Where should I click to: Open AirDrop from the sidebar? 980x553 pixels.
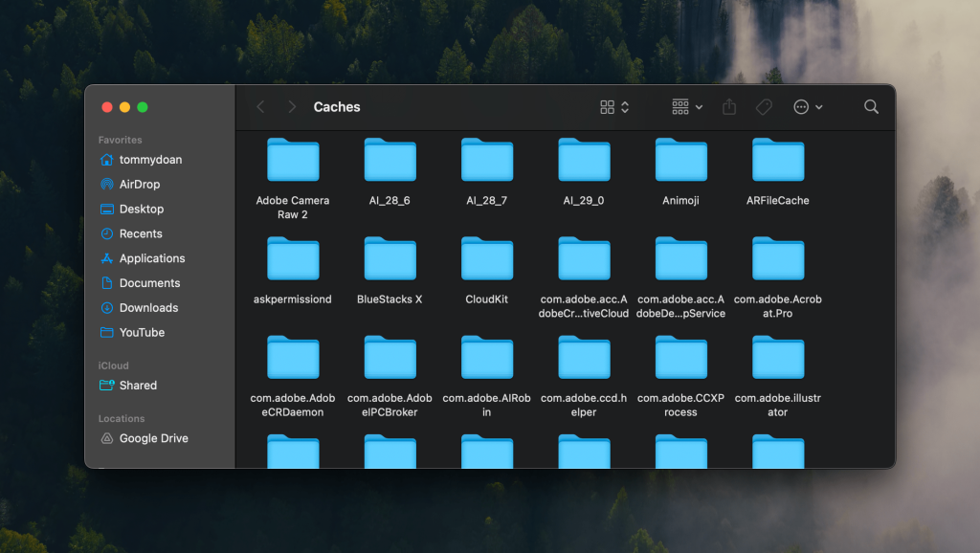pos(139,185)
